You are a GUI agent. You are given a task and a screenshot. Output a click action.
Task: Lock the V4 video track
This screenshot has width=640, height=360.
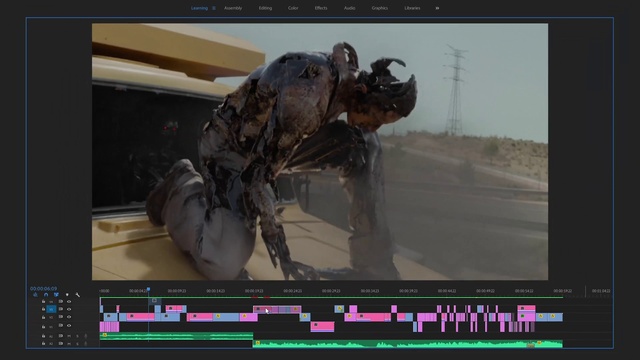[43, 301]
